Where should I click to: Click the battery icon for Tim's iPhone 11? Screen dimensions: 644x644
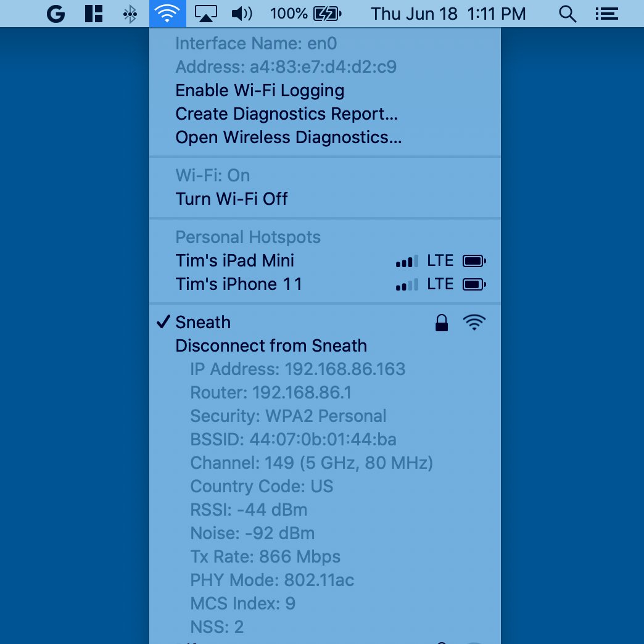tap(474, 284)
